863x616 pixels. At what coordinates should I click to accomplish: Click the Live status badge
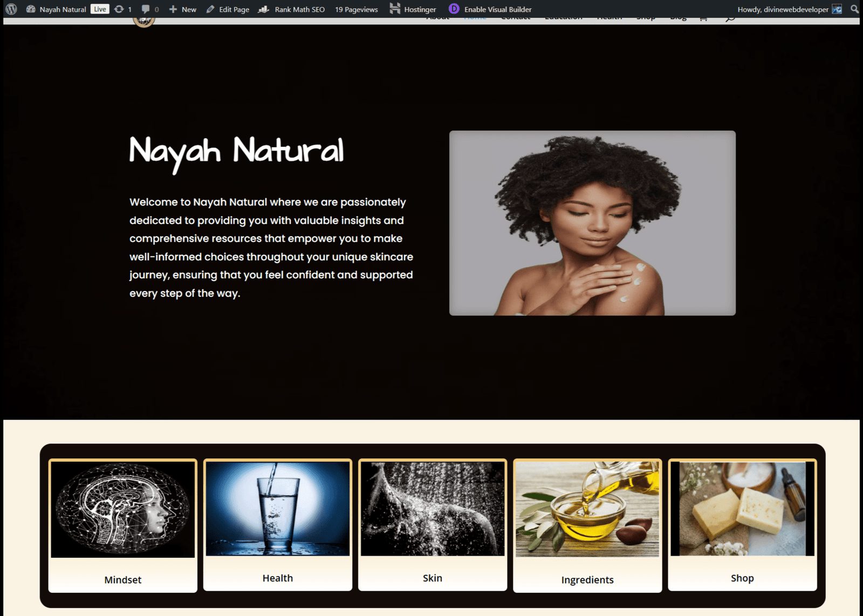(x=100, y=9)
